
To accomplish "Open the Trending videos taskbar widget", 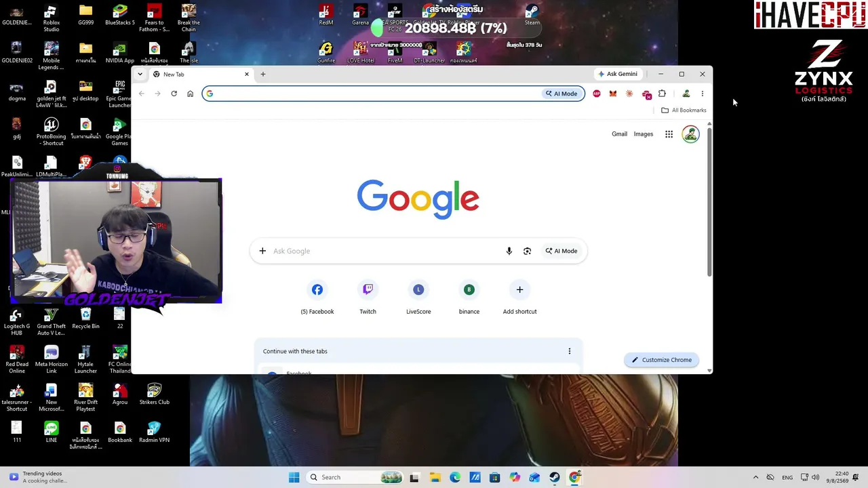I will point(38,477).
